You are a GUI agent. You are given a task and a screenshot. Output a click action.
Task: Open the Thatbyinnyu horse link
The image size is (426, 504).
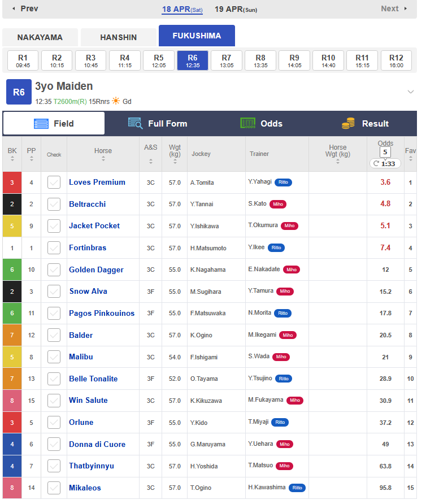92,466
